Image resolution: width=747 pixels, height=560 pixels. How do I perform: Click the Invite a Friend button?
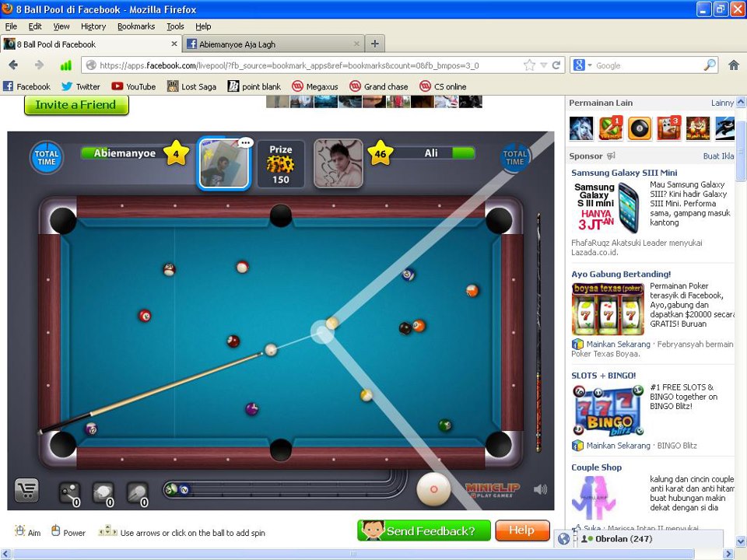[x=76, y=105]
